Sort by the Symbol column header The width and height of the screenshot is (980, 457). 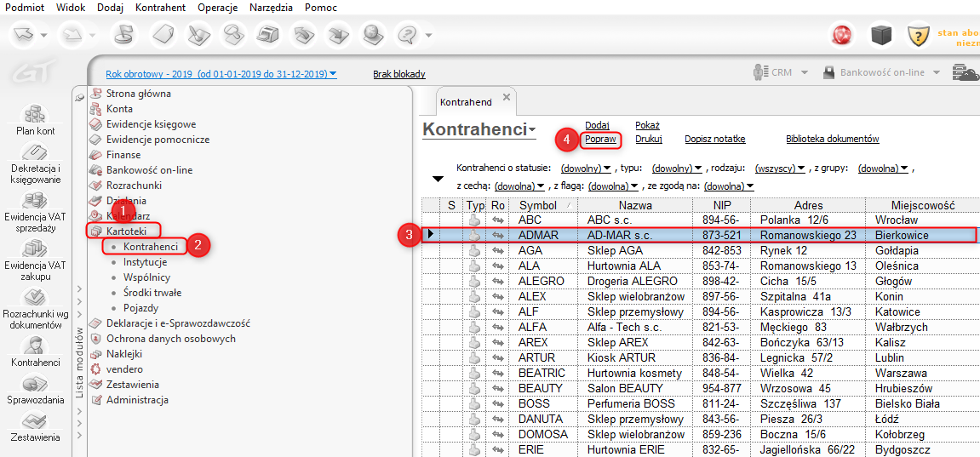pos(543,205)
